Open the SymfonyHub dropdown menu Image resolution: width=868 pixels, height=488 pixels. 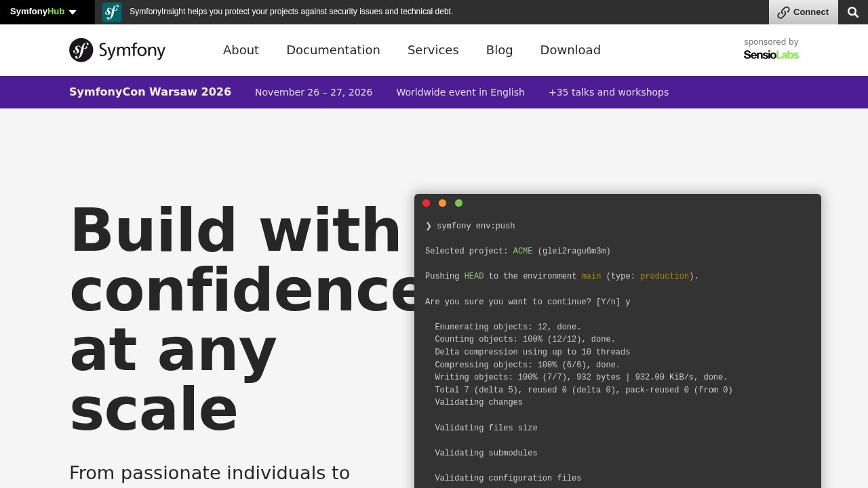(43, 12)
